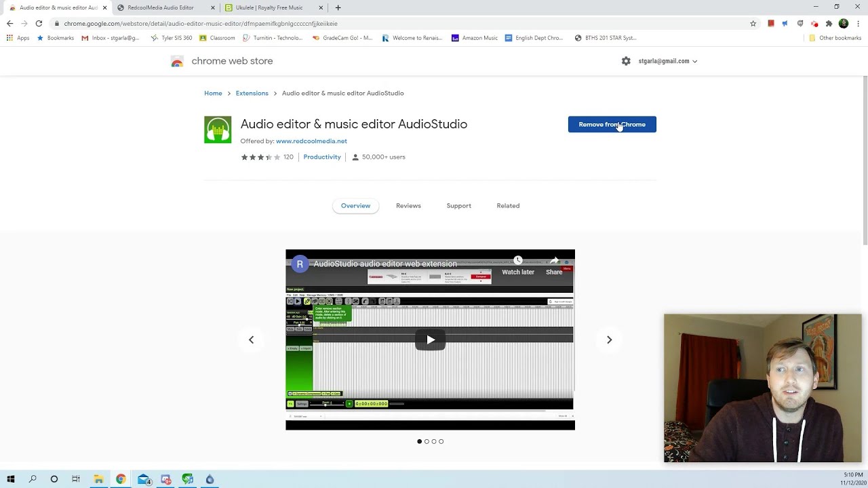Screen dimensions: 868x488
Task: Open the Mail app in the taskbar
Action: (x=144, y=479)
